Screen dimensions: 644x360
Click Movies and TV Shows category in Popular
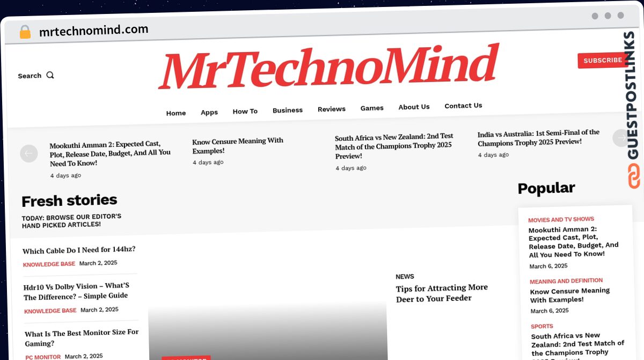coord(561,220)
